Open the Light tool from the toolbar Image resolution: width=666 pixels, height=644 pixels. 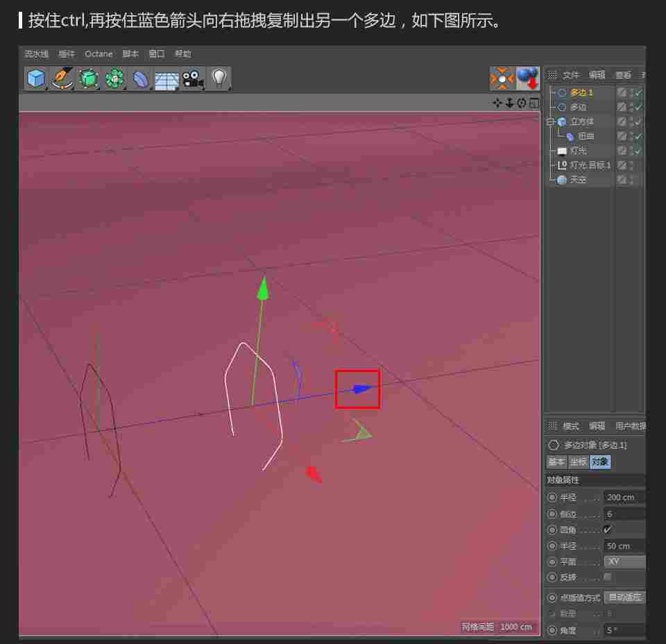click(x=220, y=78)
